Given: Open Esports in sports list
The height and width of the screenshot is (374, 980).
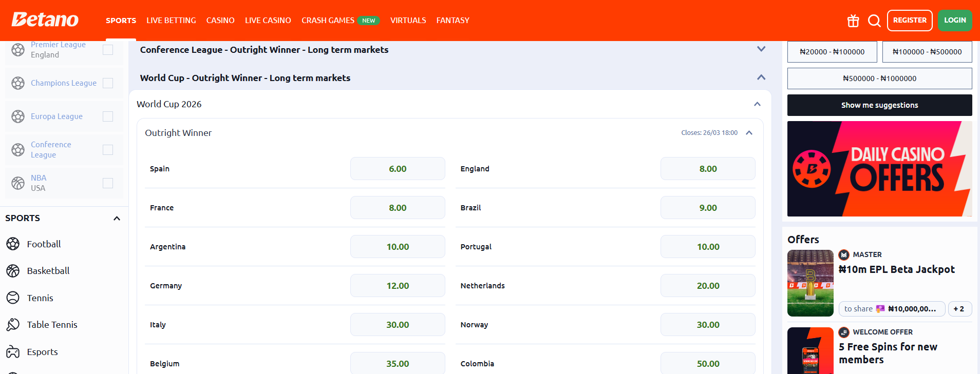Looking at the screenshot, I should tap(42, 352).
